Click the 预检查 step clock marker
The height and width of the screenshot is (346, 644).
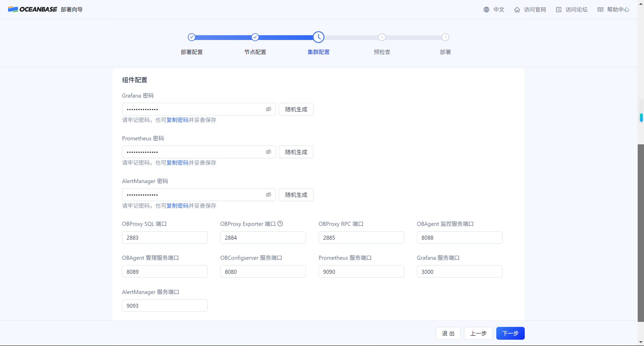click(x=382, y=37)
